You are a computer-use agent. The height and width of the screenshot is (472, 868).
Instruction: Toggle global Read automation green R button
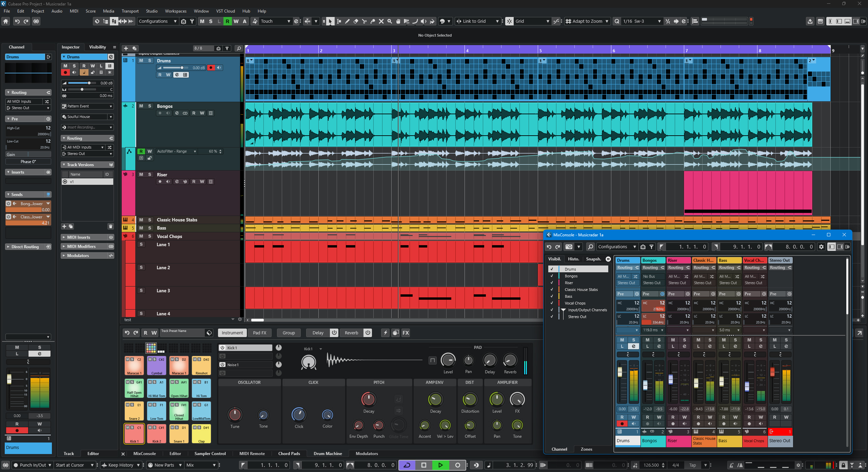pyautogui.click(x=228, y=21)
